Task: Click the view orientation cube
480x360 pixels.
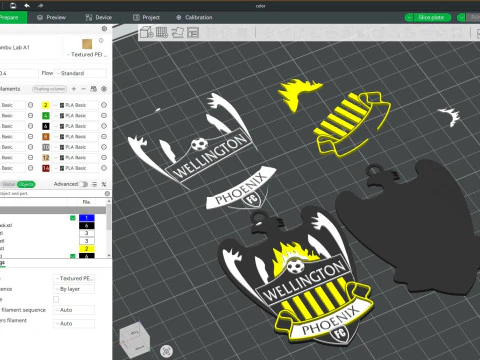Action: coord(135,340)
